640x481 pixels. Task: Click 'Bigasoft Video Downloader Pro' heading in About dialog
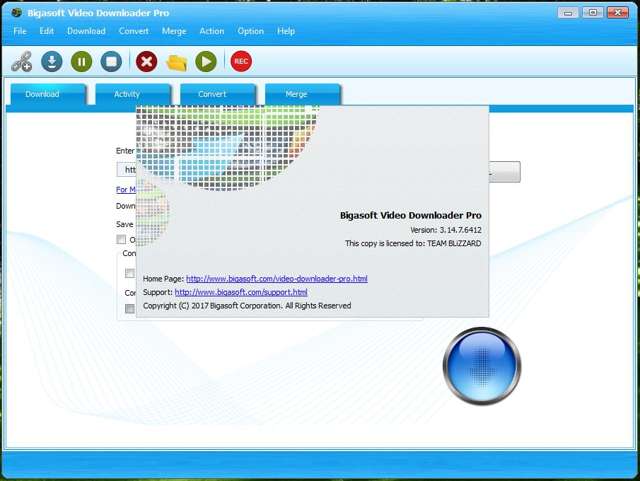(x=411, y=215)
